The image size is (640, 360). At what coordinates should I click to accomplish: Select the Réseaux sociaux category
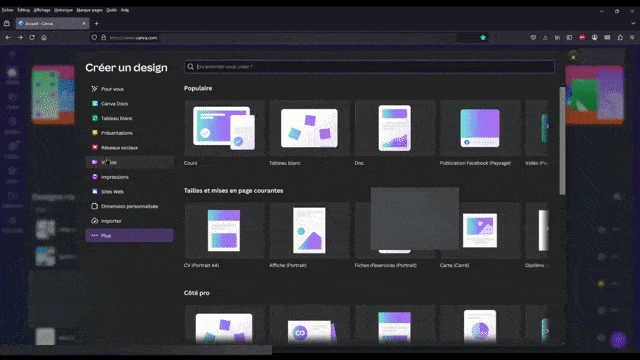click(129, 147)
